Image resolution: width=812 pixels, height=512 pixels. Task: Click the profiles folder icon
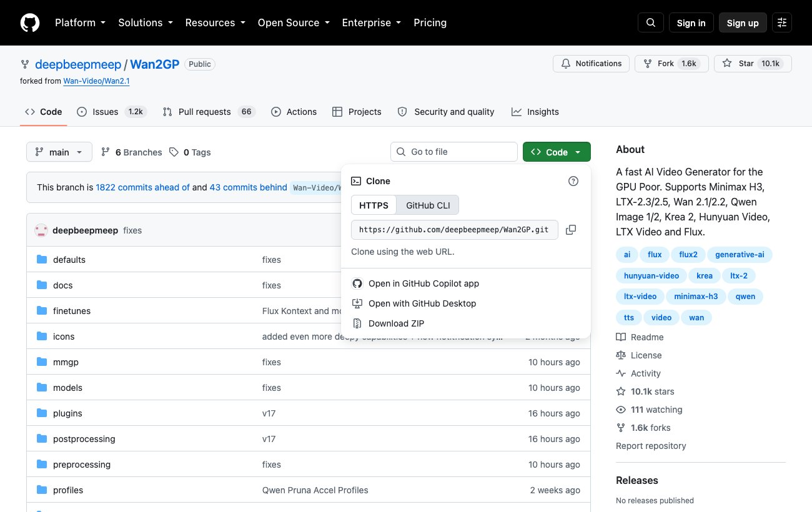pyautogui.click(x=42, y=490)
